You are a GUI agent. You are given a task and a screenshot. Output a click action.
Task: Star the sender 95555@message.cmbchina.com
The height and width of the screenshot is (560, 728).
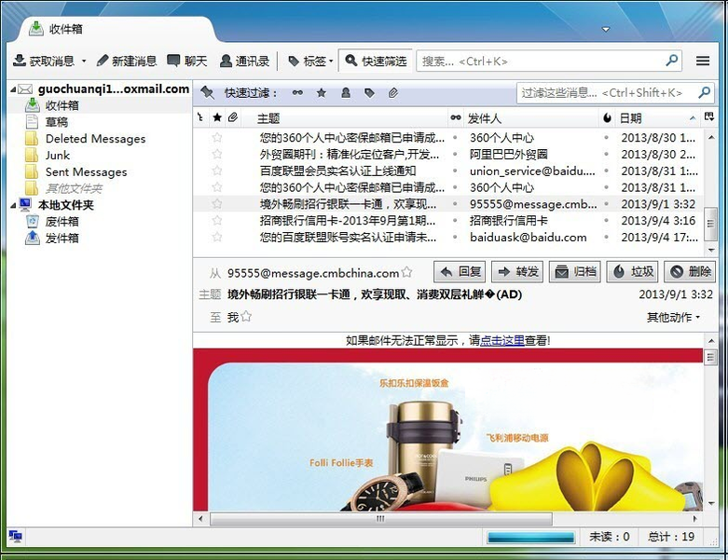[406, 272]
